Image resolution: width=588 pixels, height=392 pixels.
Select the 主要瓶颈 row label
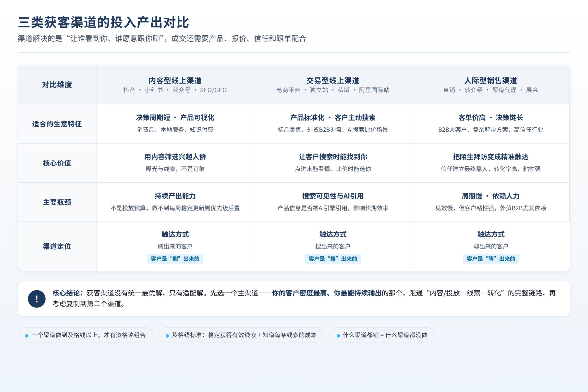pyautogui.click(x=57, y=203)
